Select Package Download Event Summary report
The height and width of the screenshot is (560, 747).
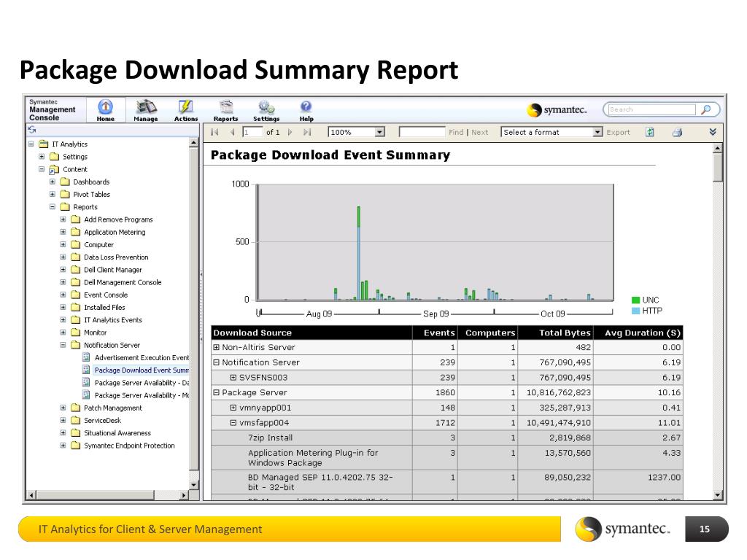point(142,370)
